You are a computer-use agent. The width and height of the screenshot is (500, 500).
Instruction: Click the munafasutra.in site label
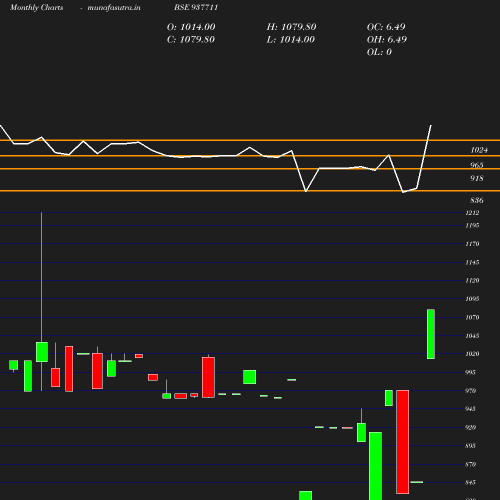(114, 7)
